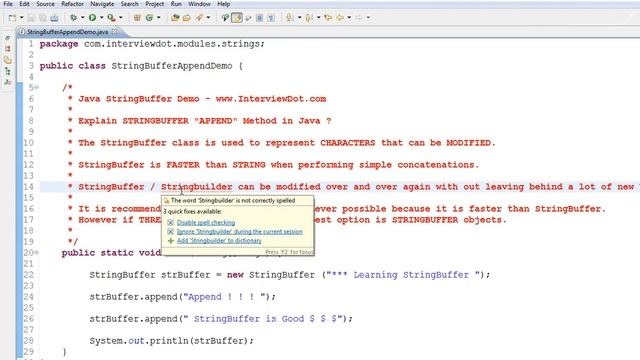The image size is (640, 360).
Task: Open the Next Annotation dropdown arrow
Action: 299,18
